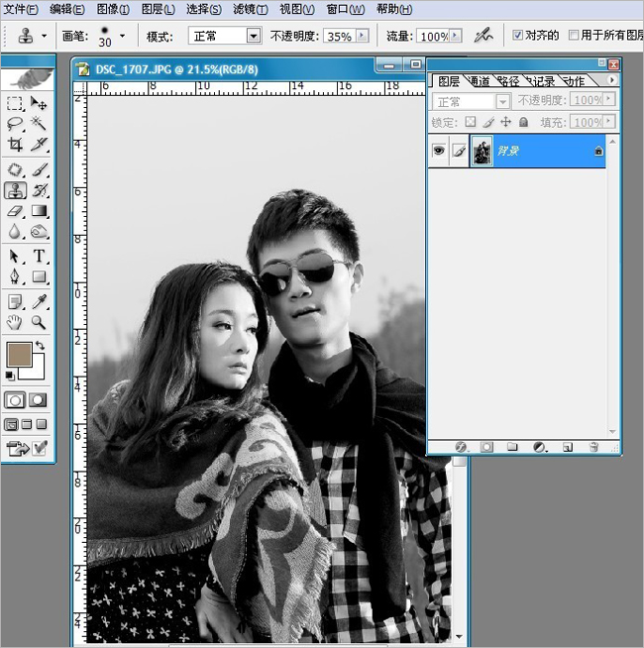Open the 图像 menu
Screen dimensions: 644x648
113,9
